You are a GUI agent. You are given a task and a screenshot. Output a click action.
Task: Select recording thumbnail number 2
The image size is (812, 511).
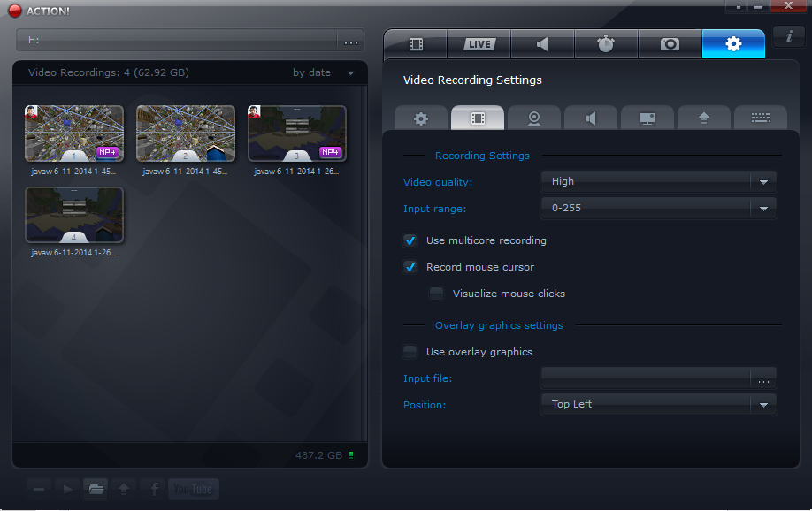tap(186, 133)
